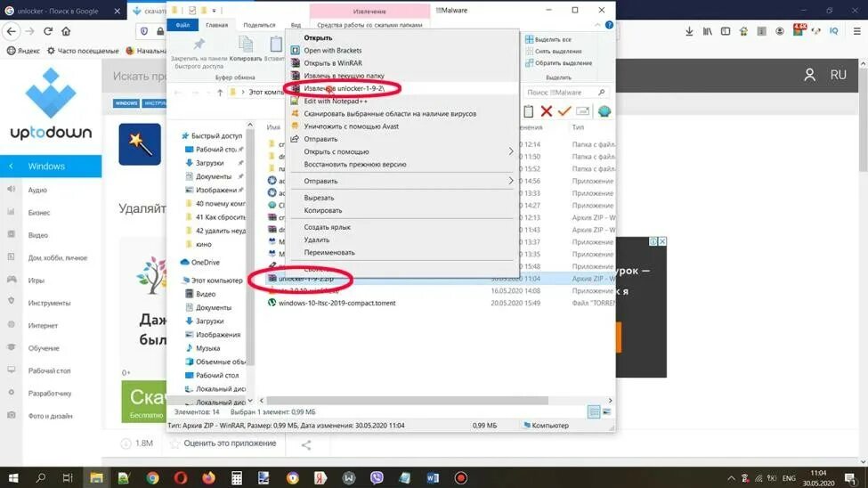Click the share icon under the app
The width and height of the screenshot is (868, 488).
(x=306, y=444)
